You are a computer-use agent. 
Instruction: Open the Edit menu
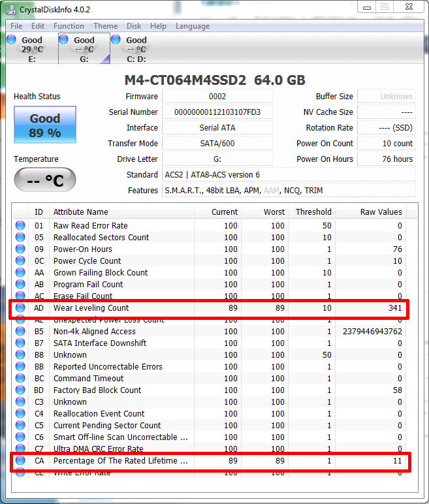click(38, 26)
